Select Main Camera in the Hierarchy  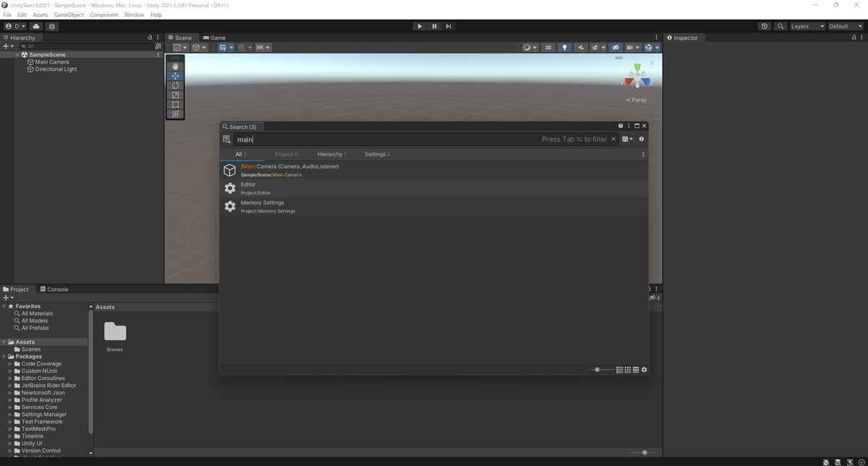51,62
